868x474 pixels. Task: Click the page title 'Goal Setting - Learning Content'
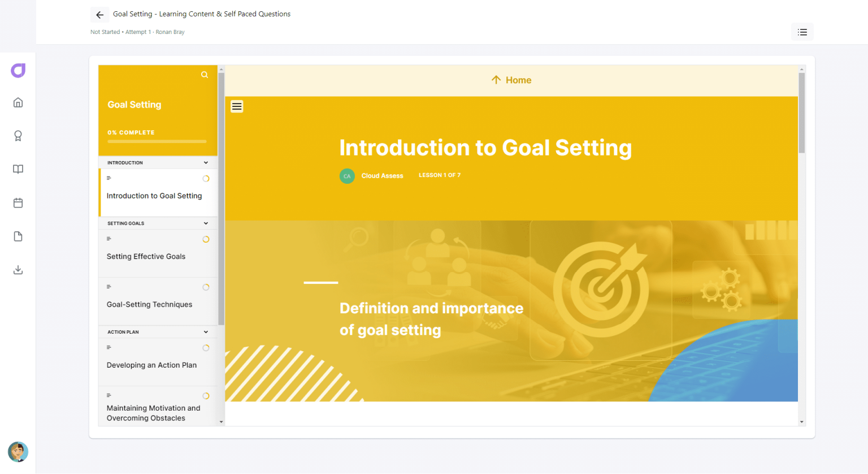(x=202, y=14)
